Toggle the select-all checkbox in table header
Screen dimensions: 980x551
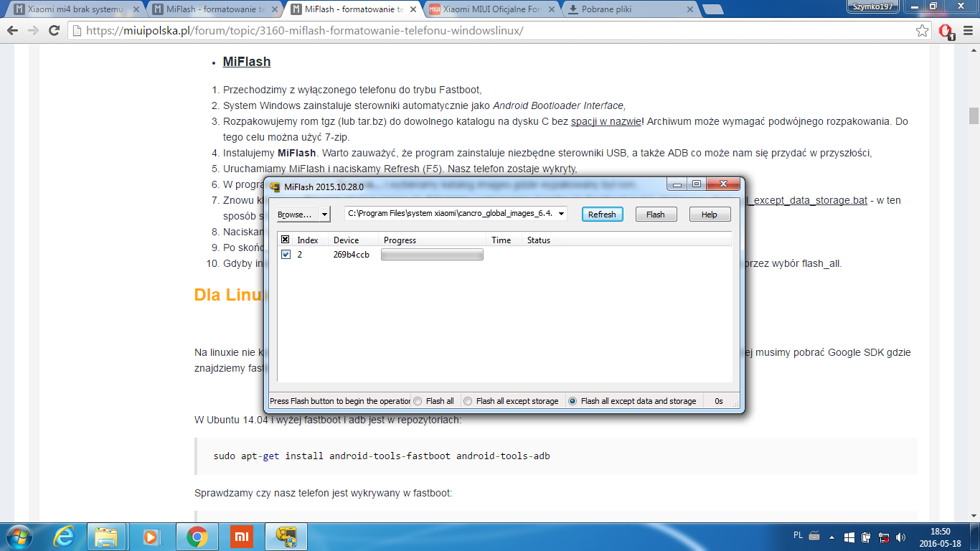(286, 240)
